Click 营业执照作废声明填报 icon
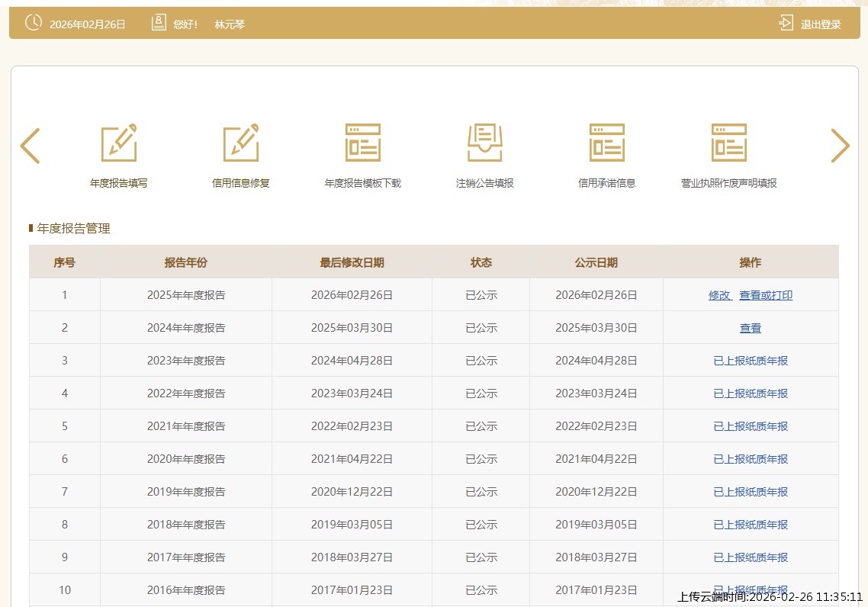The image size is (868, 607). point(729,143)
